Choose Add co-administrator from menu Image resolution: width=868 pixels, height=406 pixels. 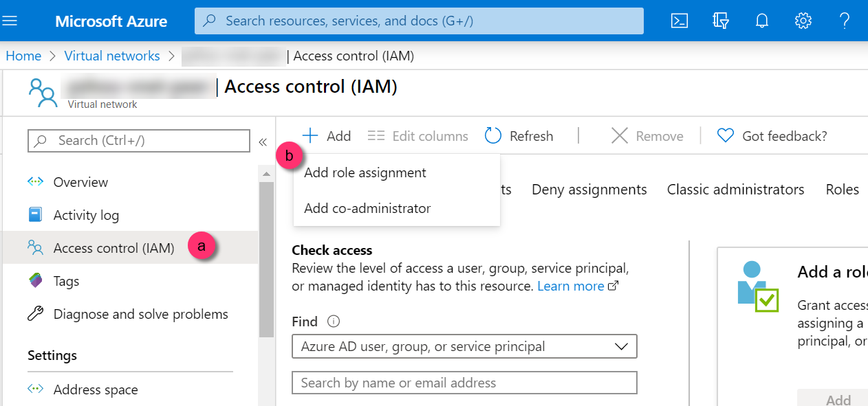click(x=367, y=208)
